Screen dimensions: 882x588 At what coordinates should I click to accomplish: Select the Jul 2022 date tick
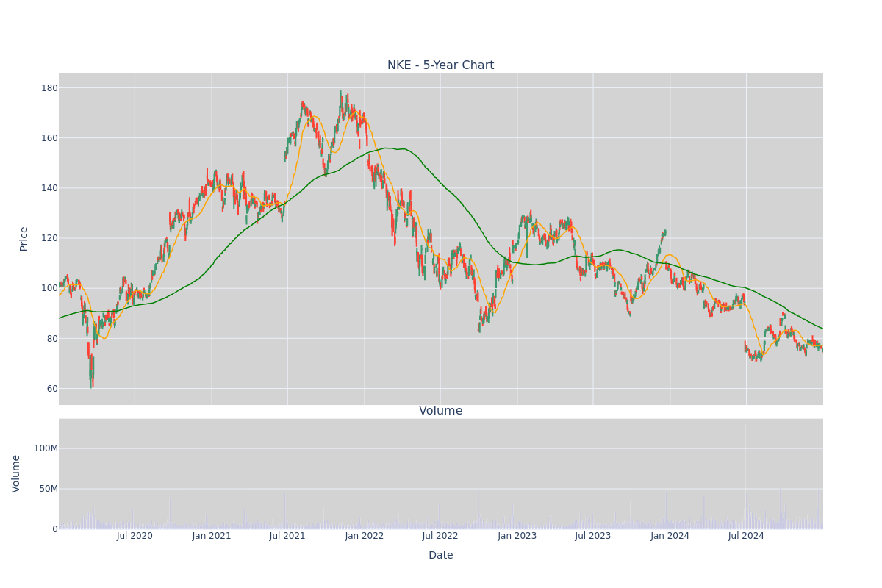point(440,536)
